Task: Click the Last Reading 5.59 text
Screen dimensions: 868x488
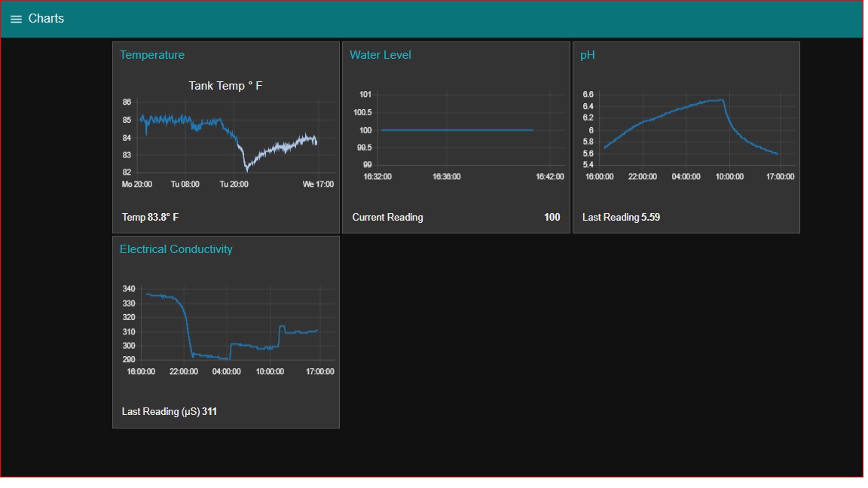Action: pos(621,217)
